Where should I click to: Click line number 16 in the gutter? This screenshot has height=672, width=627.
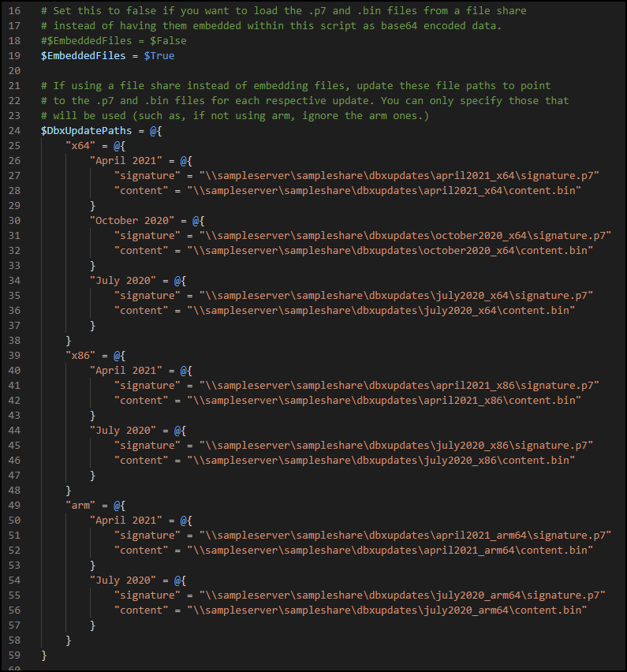pyautogui.click(x=14, y=11)
